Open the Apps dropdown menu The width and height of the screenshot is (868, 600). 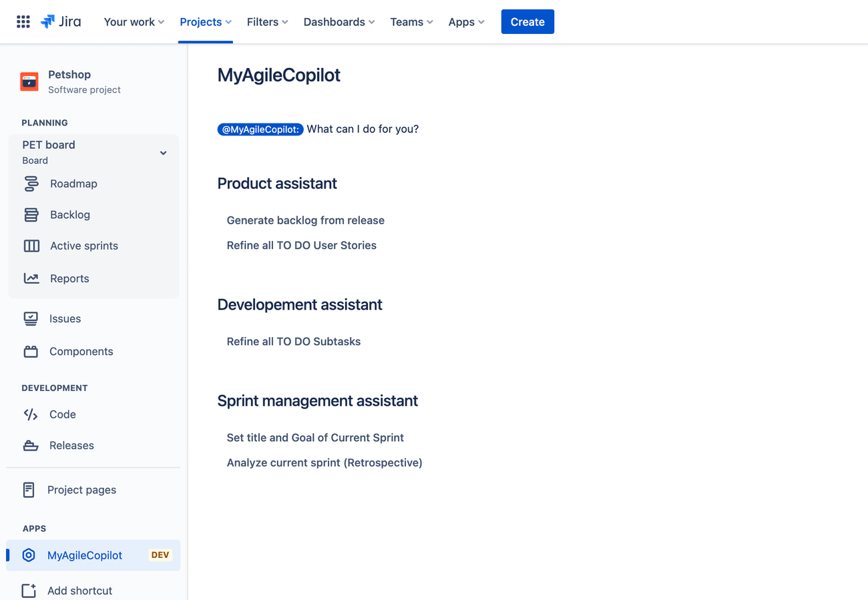pyautogui.click(x=467, y=22)
